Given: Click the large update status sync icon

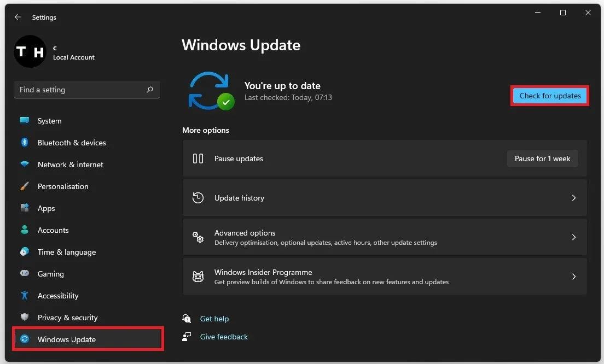Looking at the screenshot, I should coord(211,91).
